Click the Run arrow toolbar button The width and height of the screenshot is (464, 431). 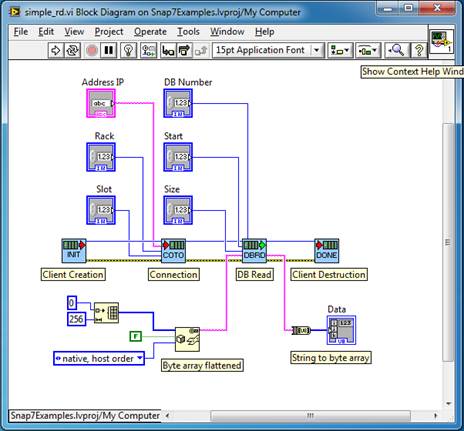point(56,50)
